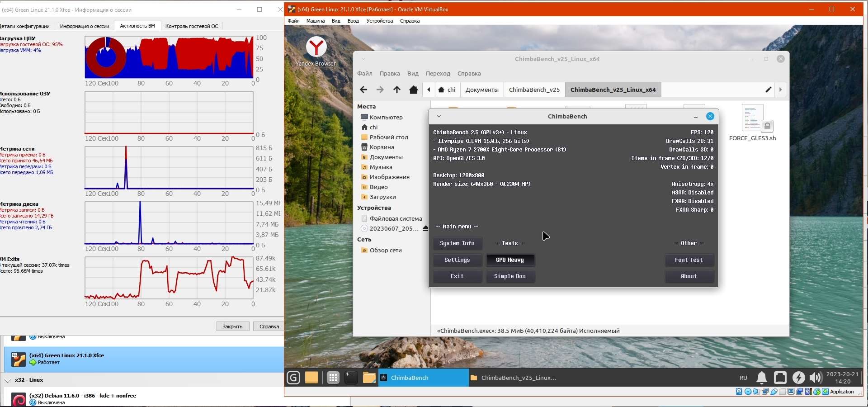
Task: Run the Font Test
Action: [689, 260]
